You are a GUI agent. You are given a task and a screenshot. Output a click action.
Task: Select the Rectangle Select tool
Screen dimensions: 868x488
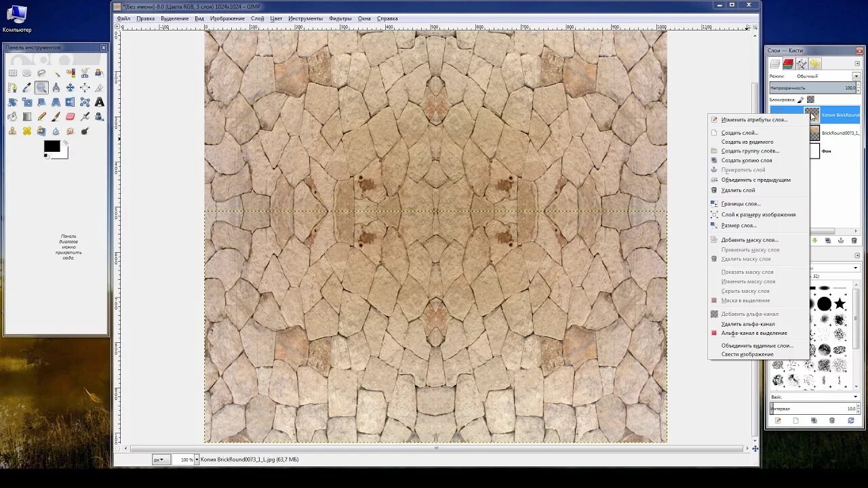click(13, 73)
